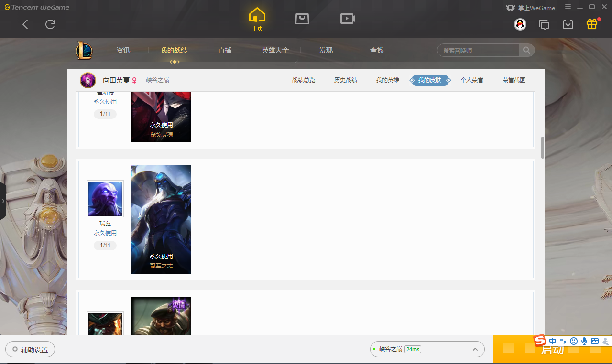Open the download manager icon

[x=568, y=24]
